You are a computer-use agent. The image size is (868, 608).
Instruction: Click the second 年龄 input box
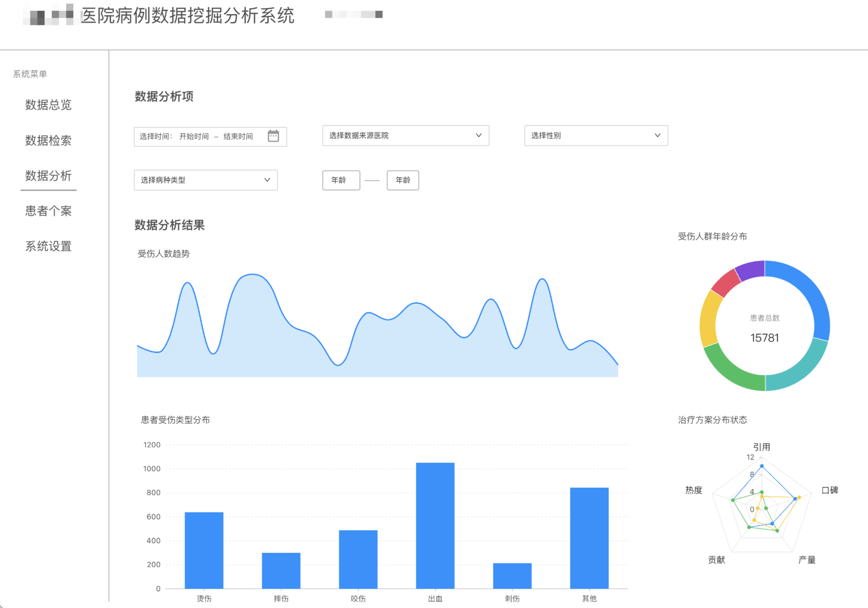[402, 180]
